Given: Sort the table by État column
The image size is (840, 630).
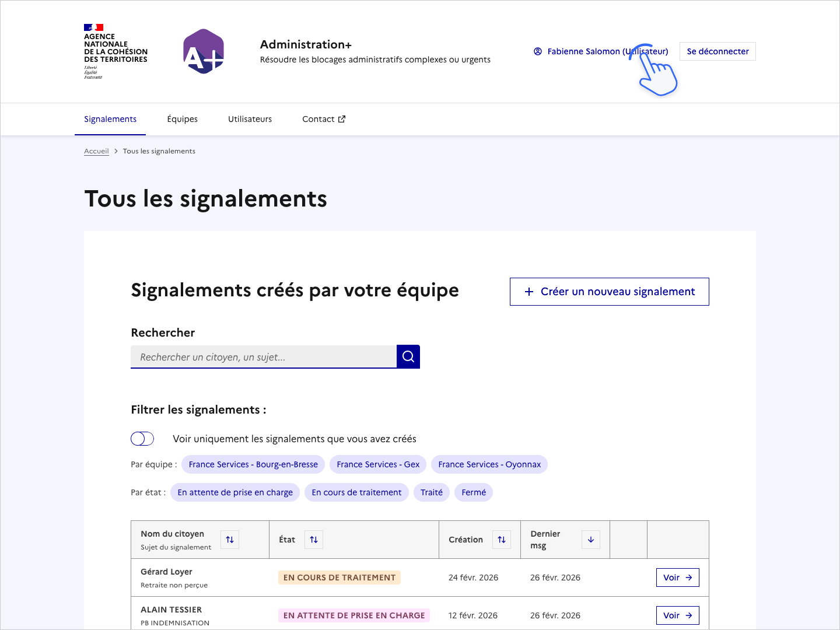Looking at the screenshot, I should pyautogui.click(x=314, y=540).
